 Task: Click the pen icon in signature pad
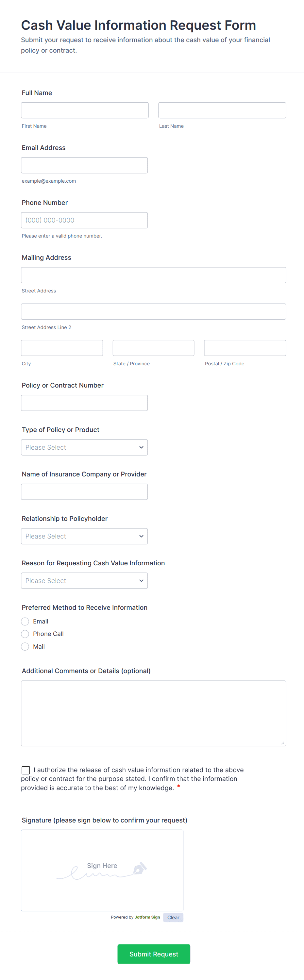140,868
